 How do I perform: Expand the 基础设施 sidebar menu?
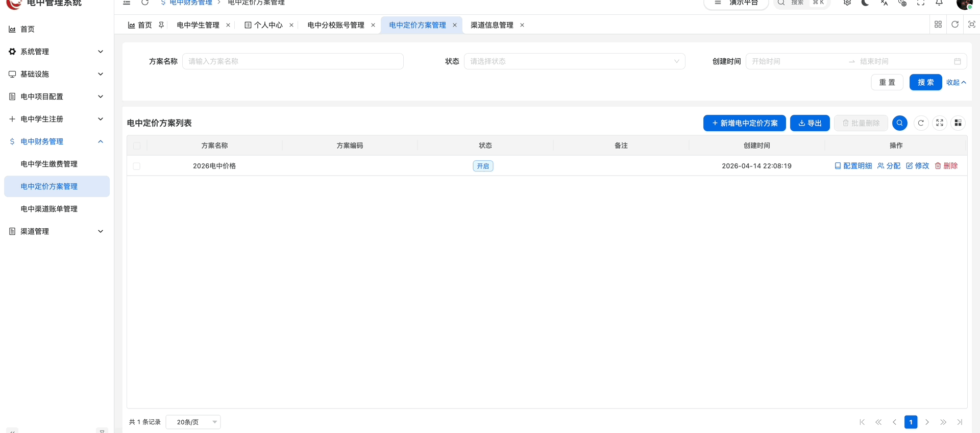[x=57, y=74]
